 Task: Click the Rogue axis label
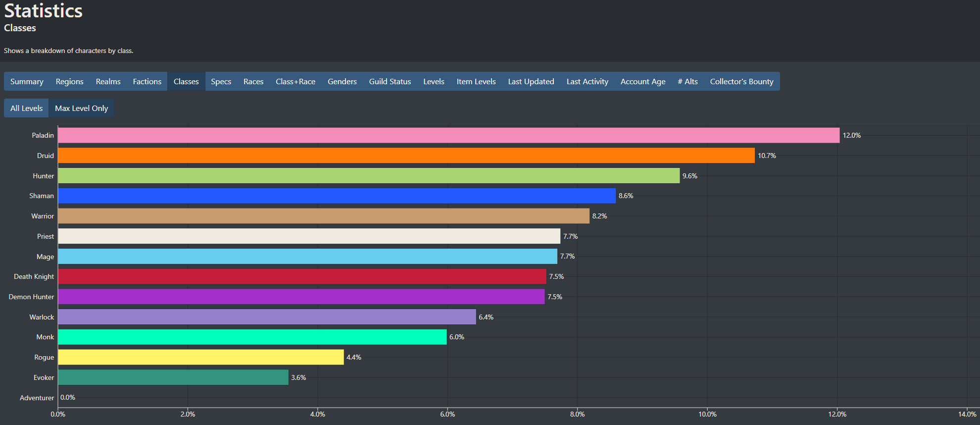tap(44, 357)
